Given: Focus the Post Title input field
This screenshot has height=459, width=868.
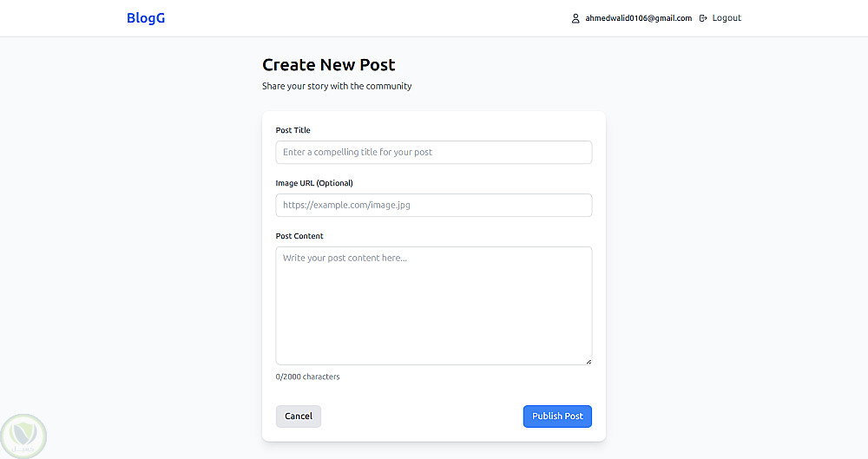Looking at the screenshot, I should pos(434,153).
